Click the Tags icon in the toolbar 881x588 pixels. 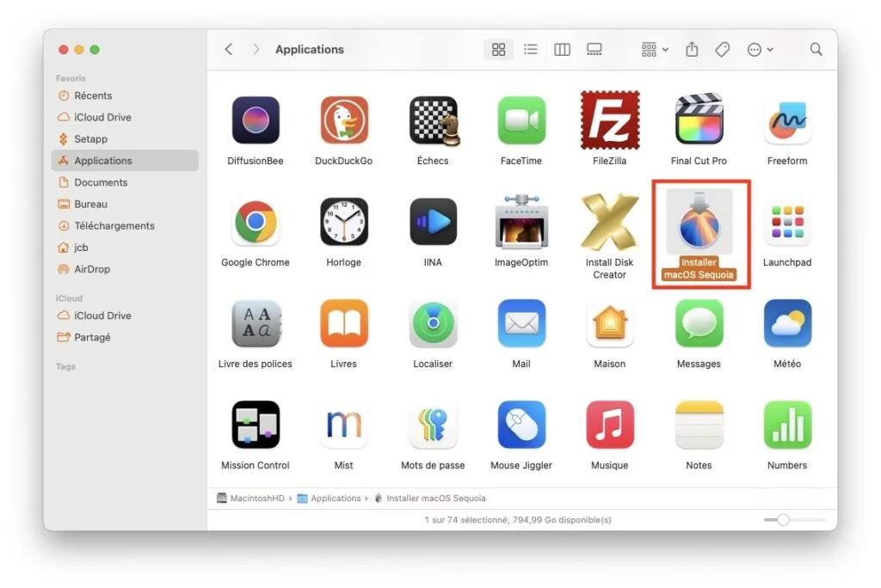point(722,49)
